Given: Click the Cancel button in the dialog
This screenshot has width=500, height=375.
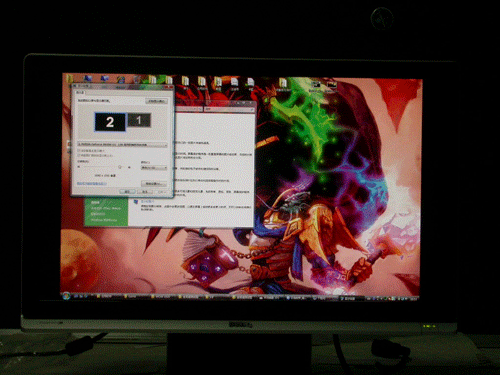Looking at the screenshot, I should pyautogui.click(x=145, y=192).
